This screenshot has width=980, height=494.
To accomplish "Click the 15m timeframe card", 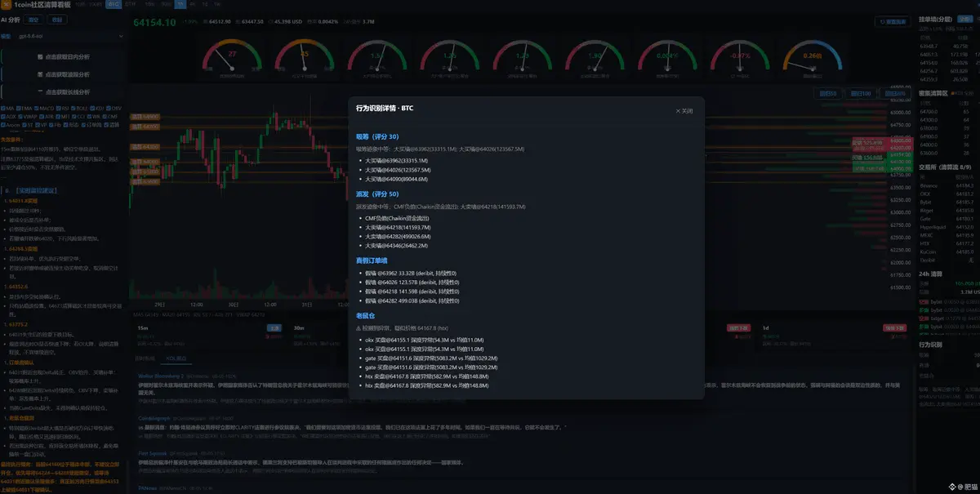I will click(x=210, y=336).
